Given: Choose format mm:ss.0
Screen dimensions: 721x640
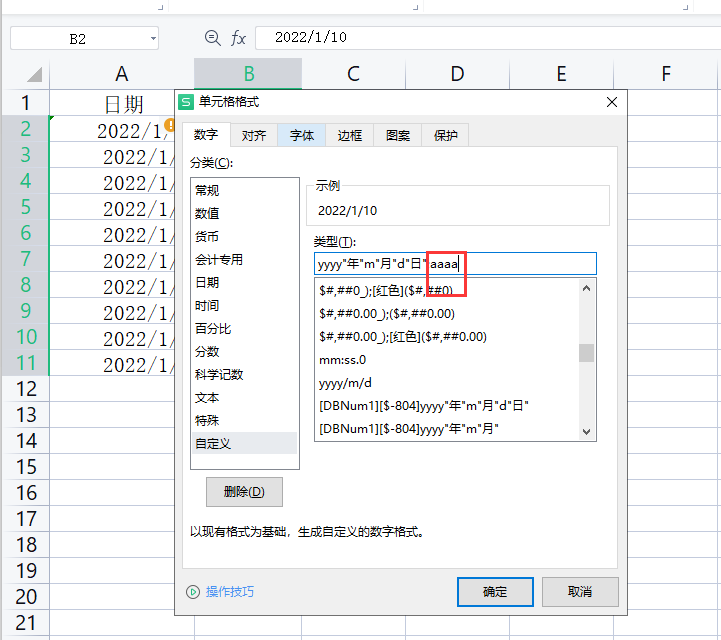Looking at the screenshot, I should coord(446,360).
